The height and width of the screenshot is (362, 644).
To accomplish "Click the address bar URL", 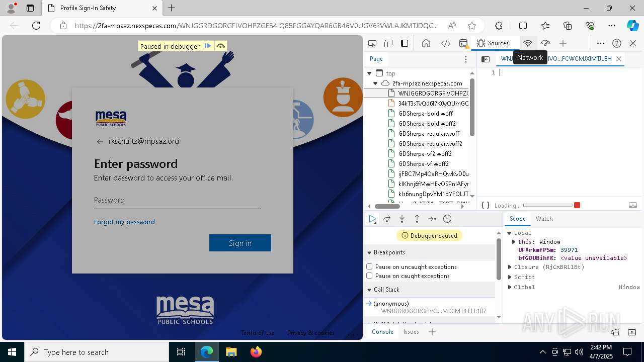I will click(257, 26).
